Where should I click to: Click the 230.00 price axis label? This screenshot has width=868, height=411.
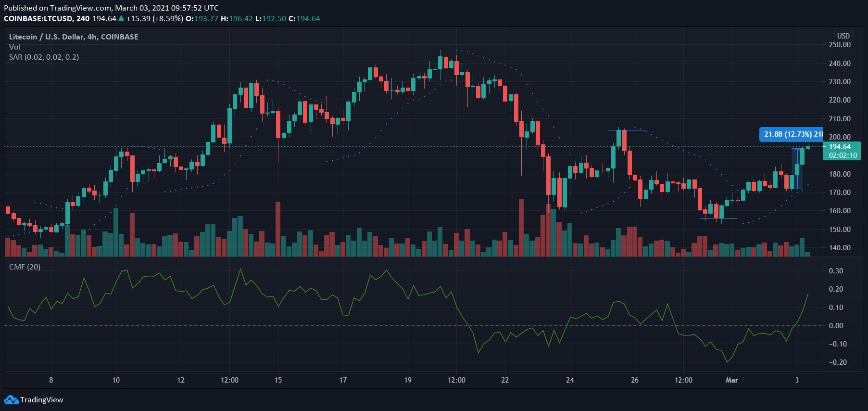coord(840,81)
